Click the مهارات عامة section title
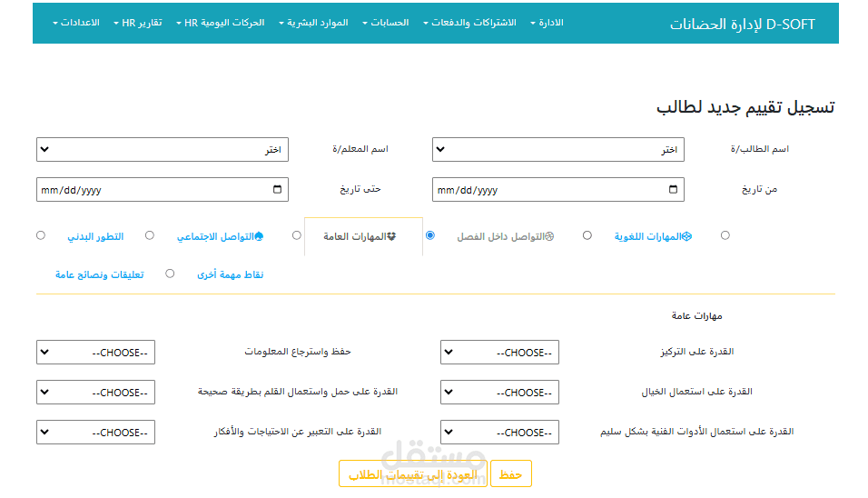The image size is (868, 498). pos(697,315)
